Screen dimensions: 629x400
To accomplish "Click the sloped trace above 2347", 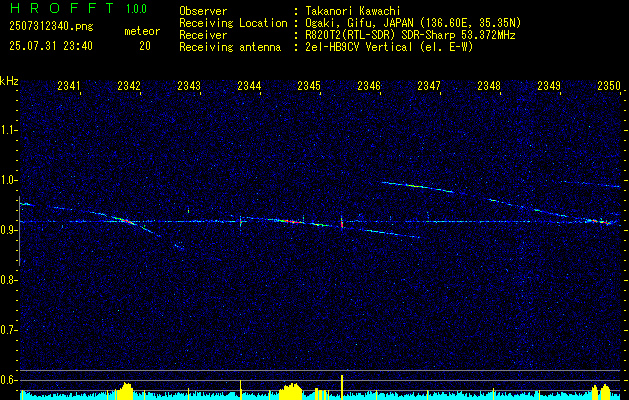I will pos(417,187).
